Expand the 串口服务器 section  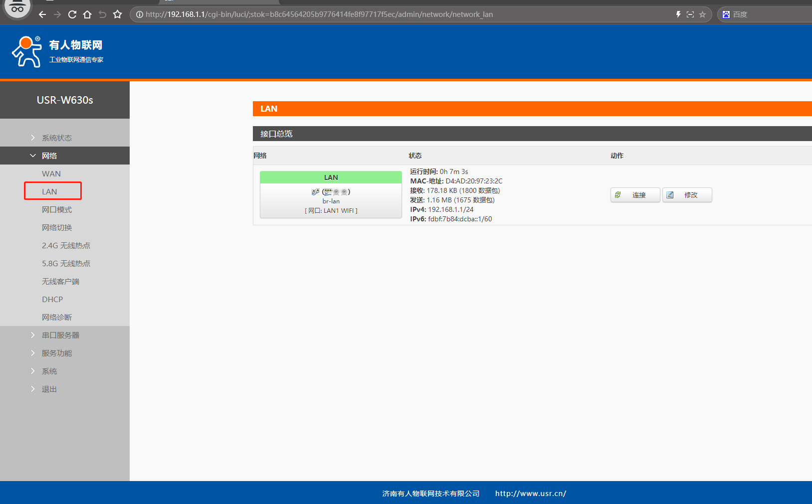60,335
